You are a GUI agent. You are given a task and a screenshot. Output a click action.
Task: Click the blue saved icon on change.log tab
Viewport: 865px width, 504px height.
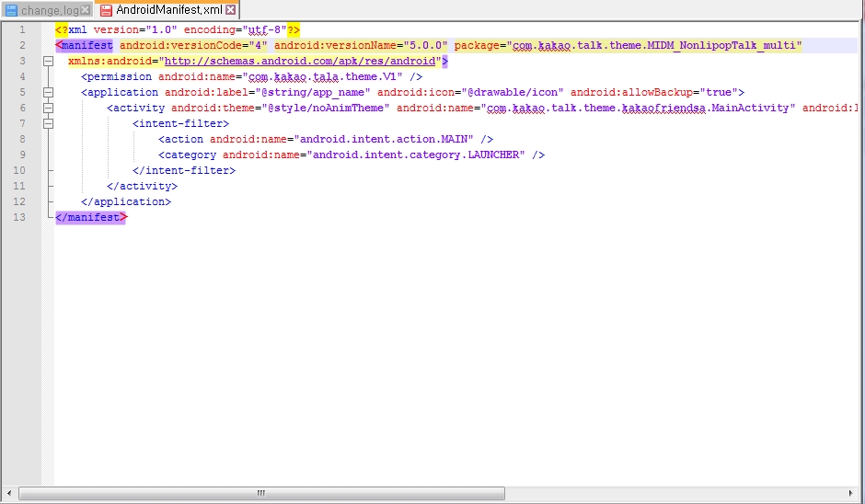coord(11,10)
